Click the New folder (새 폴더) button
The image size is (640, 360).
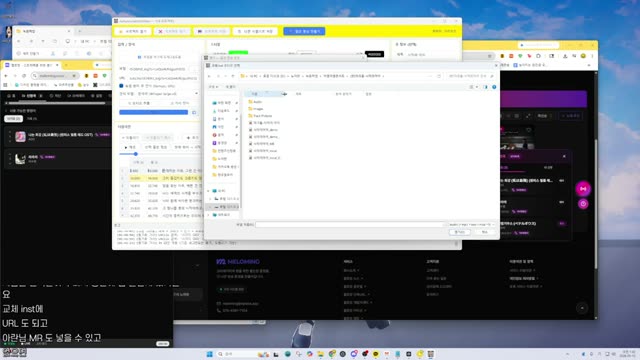(231, 87)
